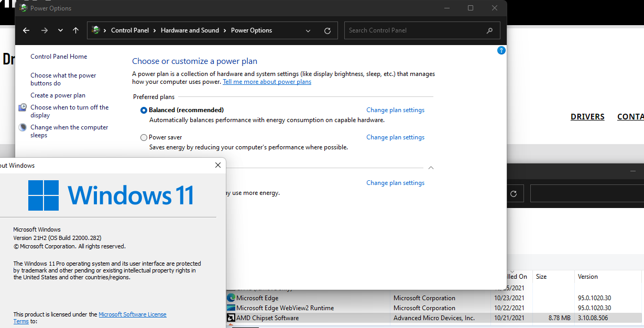Go up one level arrow
644x328 pixels.
tap(76, 30)
